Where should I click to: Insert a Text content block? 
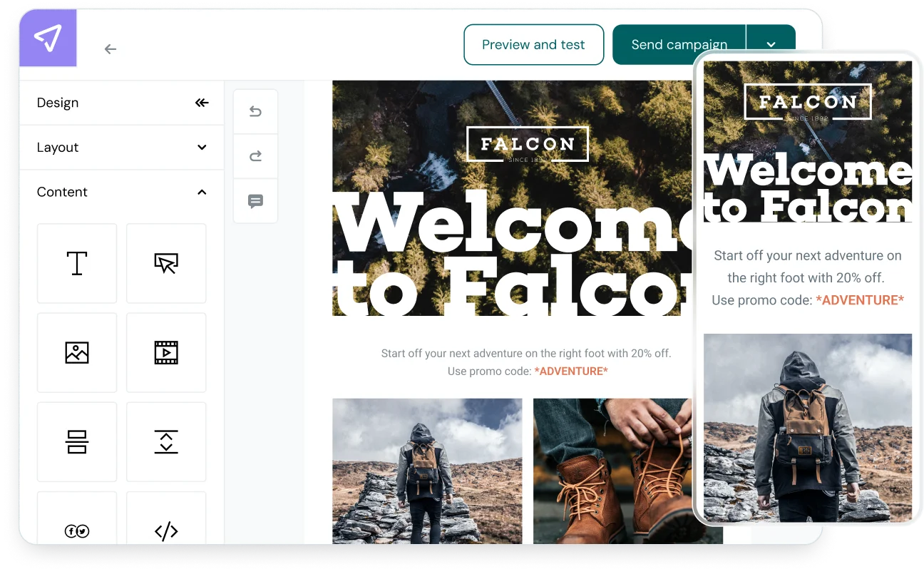click(76, 263)
